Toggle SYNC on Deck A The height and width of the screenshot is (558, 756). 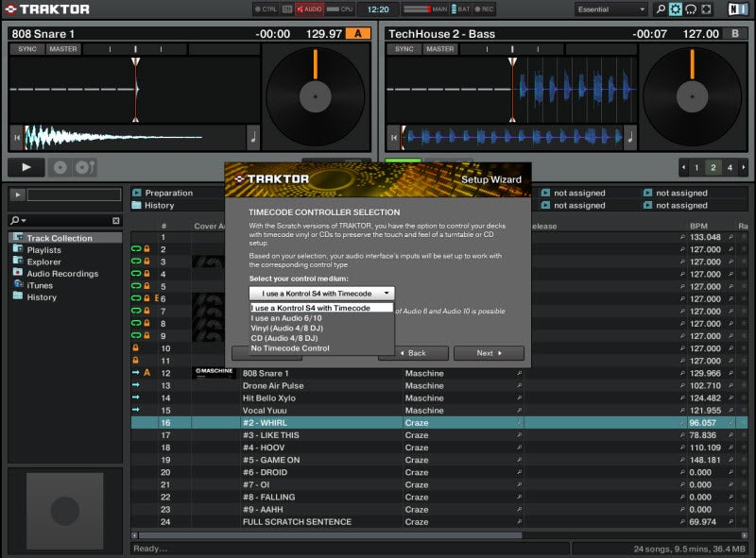(x=27, y=49)
